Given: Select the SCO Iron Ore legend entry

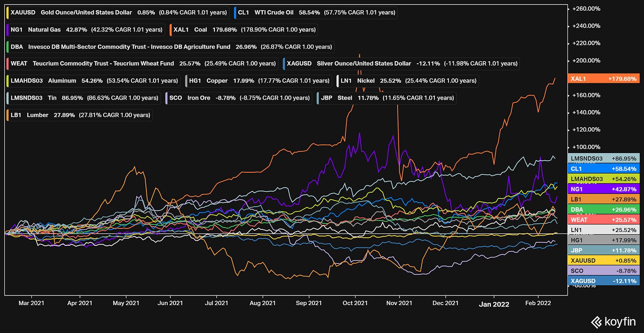Looking at the screenshot, I should [239, 97].
